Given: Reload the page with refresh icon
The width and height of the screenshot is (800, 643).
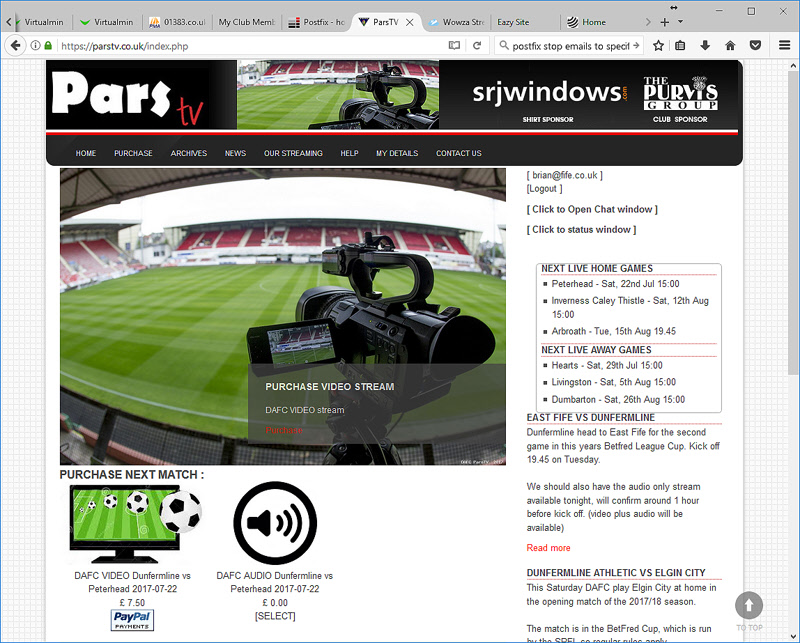Looking at the screenshot, I should tap(477, 45).
